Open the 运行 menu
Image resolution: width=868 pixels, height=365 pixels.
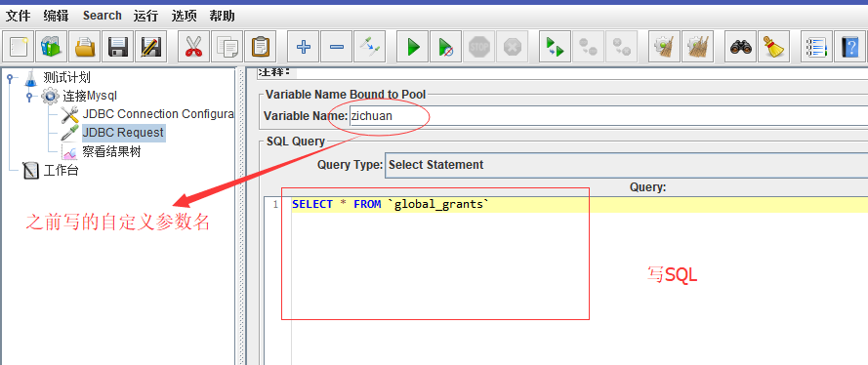tap(145, 16)
